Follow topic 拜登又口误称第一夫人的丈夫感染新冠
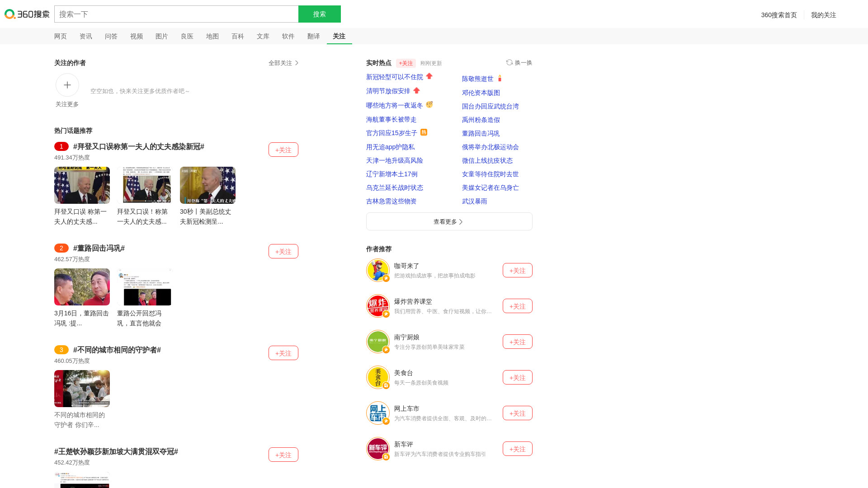Screen dimensions: 868x488 (283, 150)
